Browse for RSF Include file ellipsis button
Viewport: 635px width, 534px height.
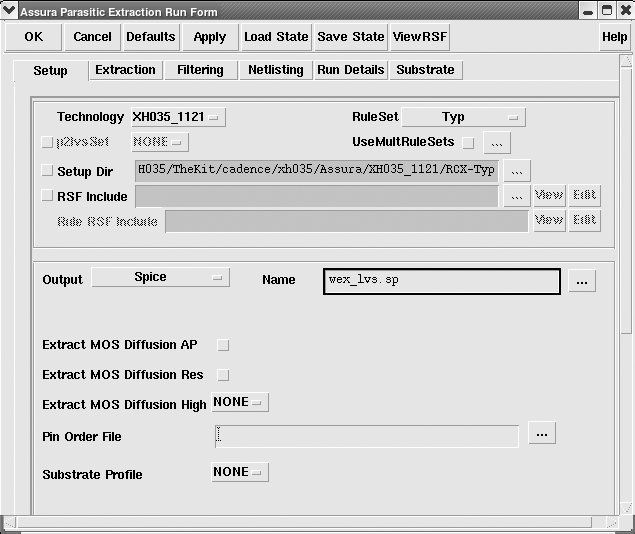click(x=517, y=196)
